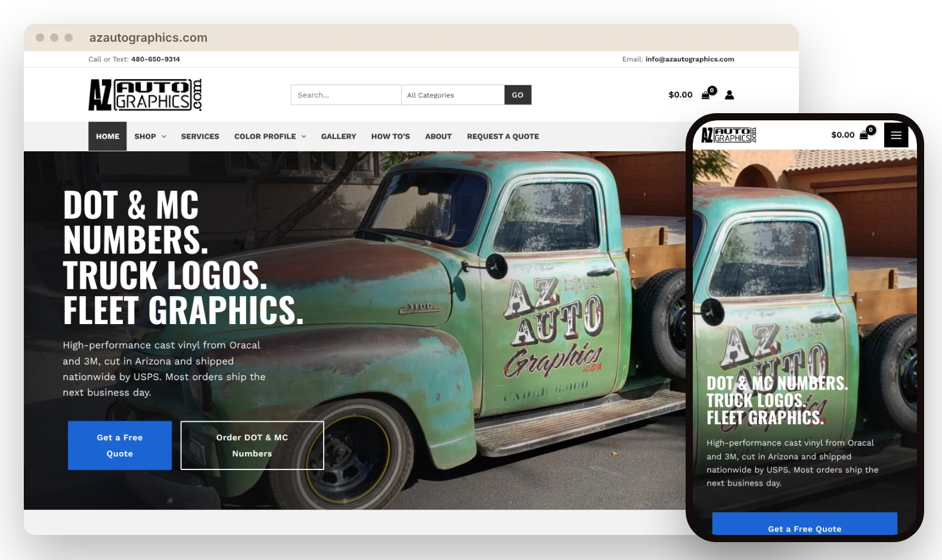Open the GALLERY nav item
The image size is (942, 560).
pyautogui.click(x=339, y=136)
